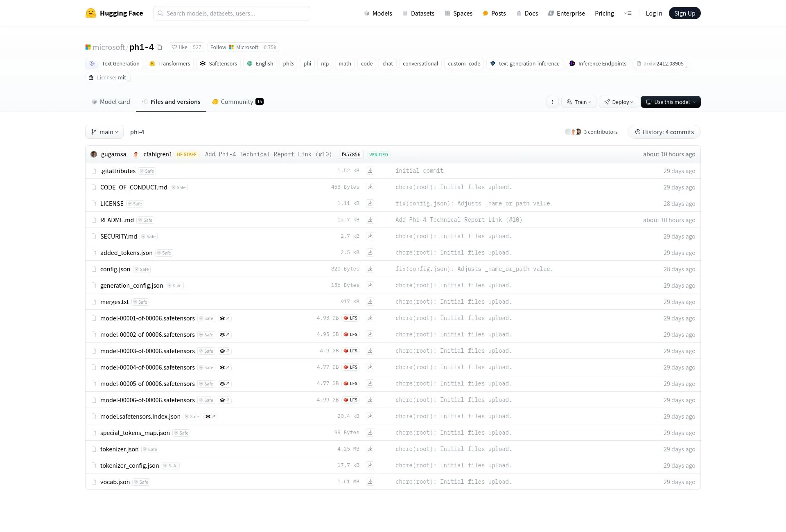Open the Train dropdown
Viewport: 786px width, 532px height.
tap(579, 102)
